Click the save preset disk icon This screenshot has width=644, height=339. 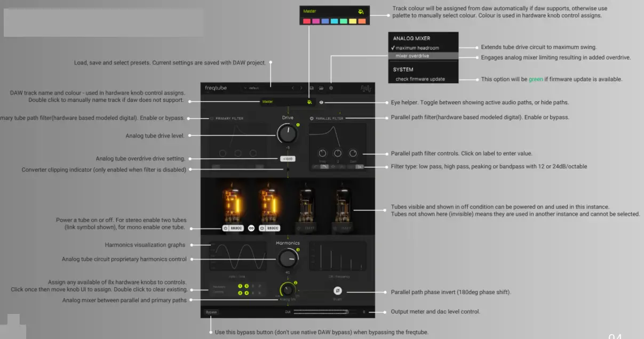tap(312, 88)
